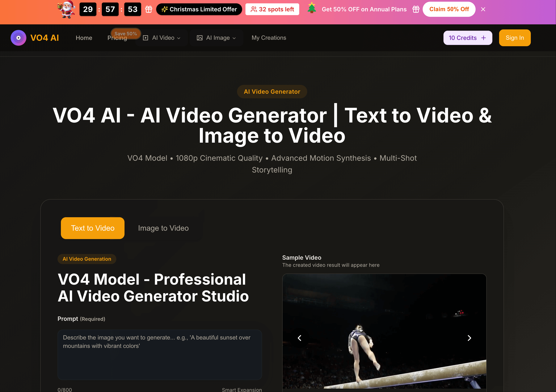Click the gift icon next to the countdown timer

148,9
